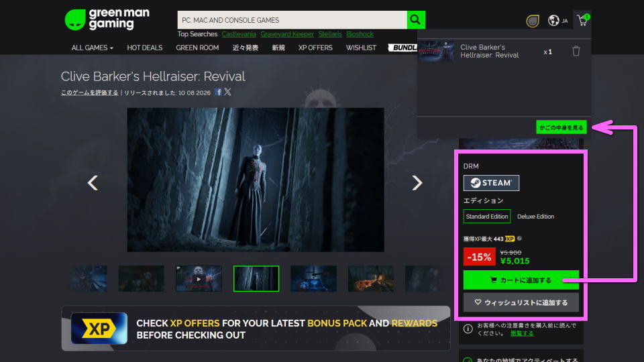Select the video trailer thumbnail
Viewport: 644px width, 362px height.
click(x=199, y=279)
